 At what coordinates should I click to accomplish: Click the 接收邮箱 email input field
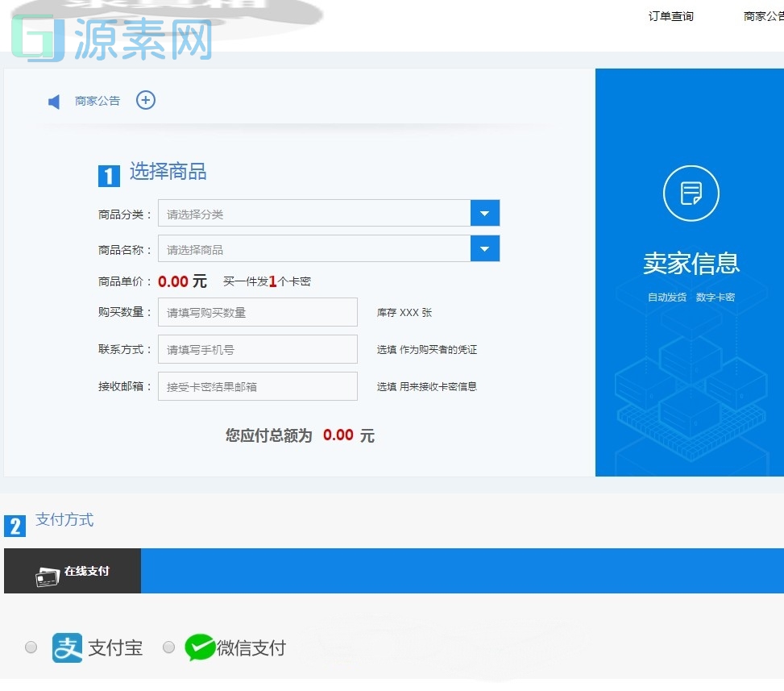tap(258, 386)
